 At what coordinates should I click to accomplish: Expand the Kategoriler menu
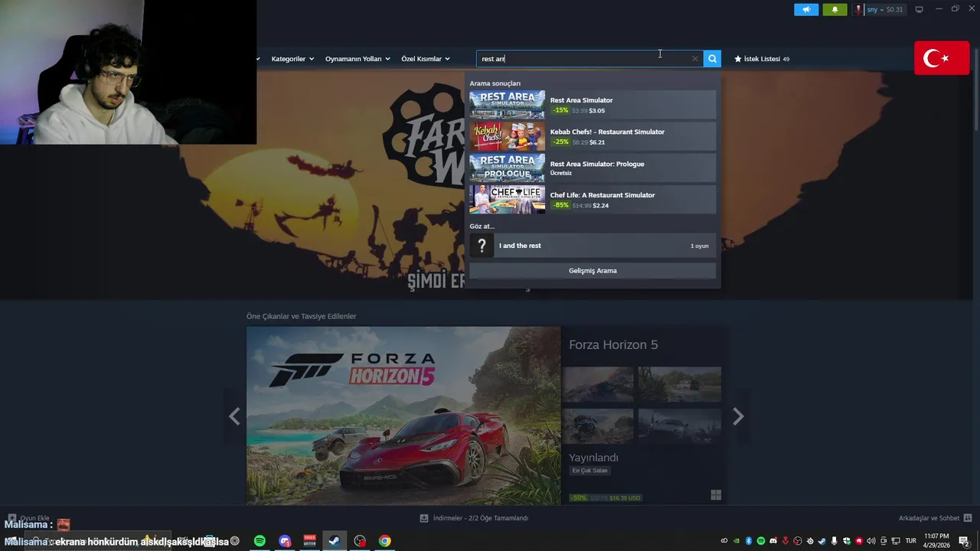coord(292,59)
